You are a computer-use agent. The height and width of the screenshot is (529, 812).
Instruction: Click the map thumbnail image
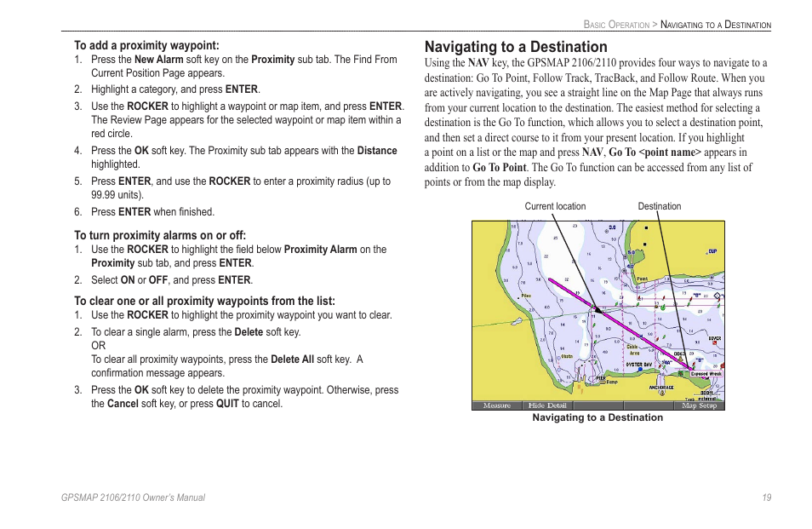598,315
